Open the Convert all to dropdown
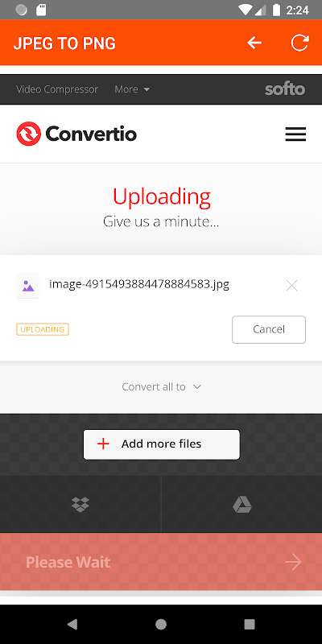 point(162,387)
